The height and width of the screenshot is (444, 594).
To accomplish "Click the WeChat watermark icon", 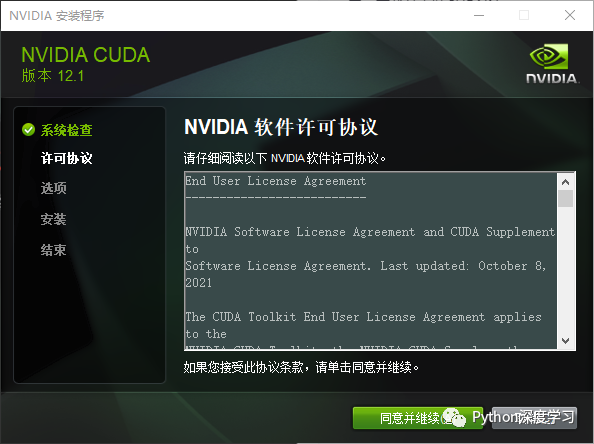I will (454, 417).
